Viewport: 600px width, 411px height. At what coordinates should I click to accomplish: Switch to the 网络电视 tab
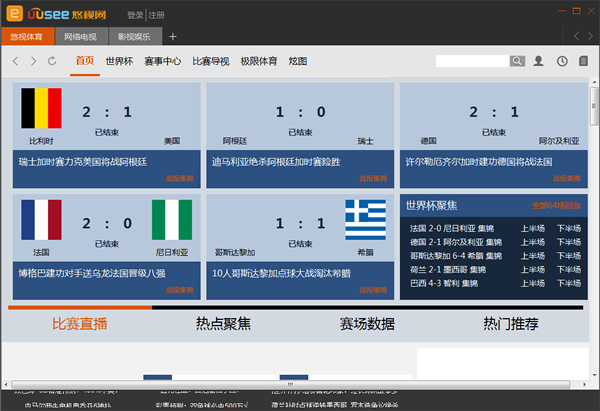click(82, 36)
